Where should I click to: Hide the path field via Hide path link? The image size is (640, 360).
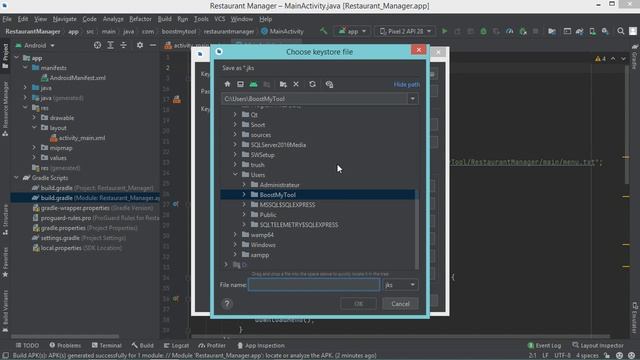coord(407,84)
